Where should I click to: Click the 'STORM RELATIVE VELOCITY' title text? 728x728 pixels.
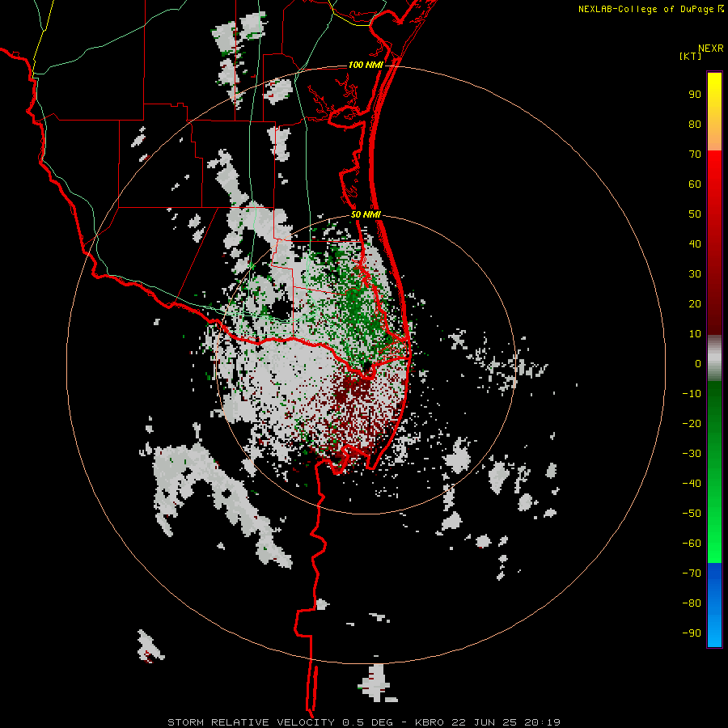(x=251, y=722)
